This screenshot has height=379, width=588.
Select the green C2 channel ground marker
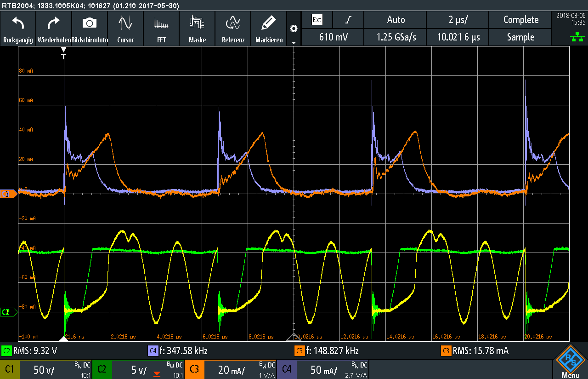[9, 312]
